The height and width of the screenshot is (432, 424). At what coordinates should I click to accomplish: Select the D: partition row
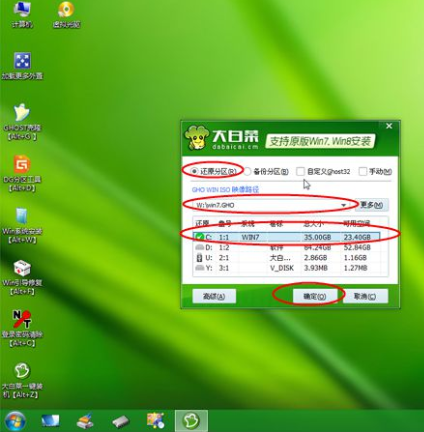click(287, 247)
